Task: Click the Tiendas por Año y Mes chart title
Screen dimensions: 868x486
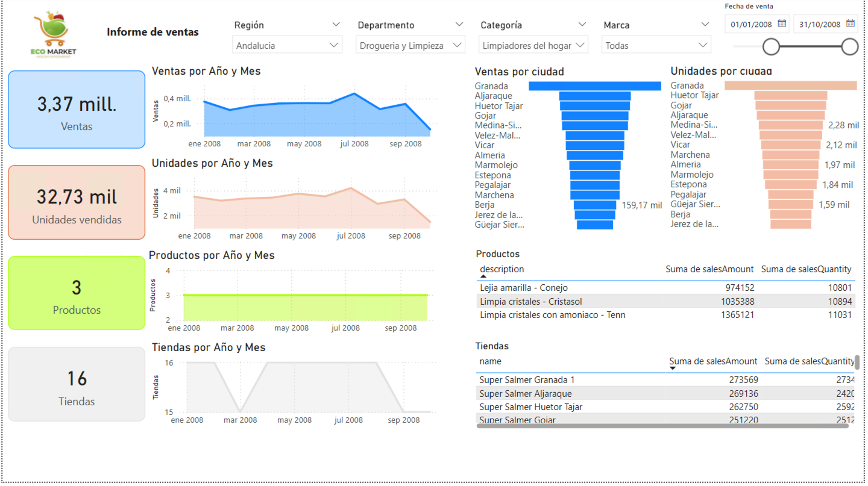Action: point(209,347)
